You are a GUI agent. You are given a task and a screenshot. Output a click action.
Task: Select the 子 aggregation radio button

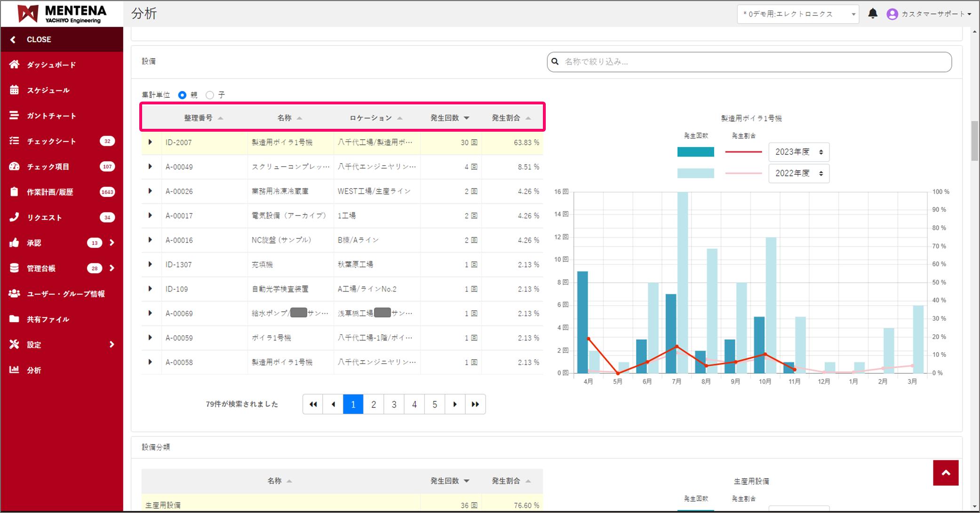(210, 95)
